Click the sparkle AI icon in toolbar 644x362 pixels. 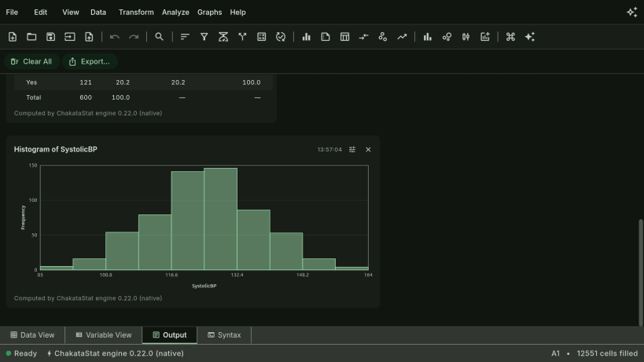(x=530, y=37)
